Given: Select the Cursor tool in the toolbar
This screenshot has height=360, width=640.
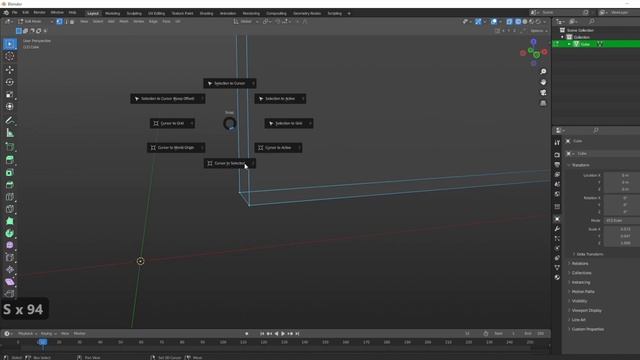Looking at the screenshot, I should pos(9,56).
